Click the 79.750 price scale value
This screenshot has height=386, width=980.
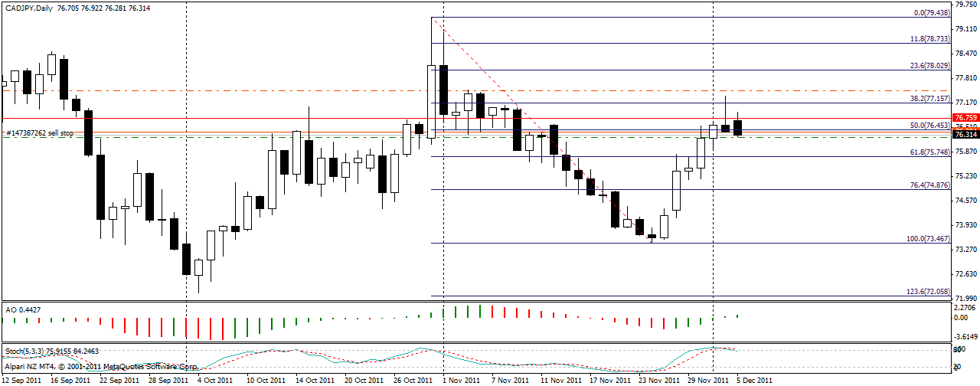(x=965, y=5)
